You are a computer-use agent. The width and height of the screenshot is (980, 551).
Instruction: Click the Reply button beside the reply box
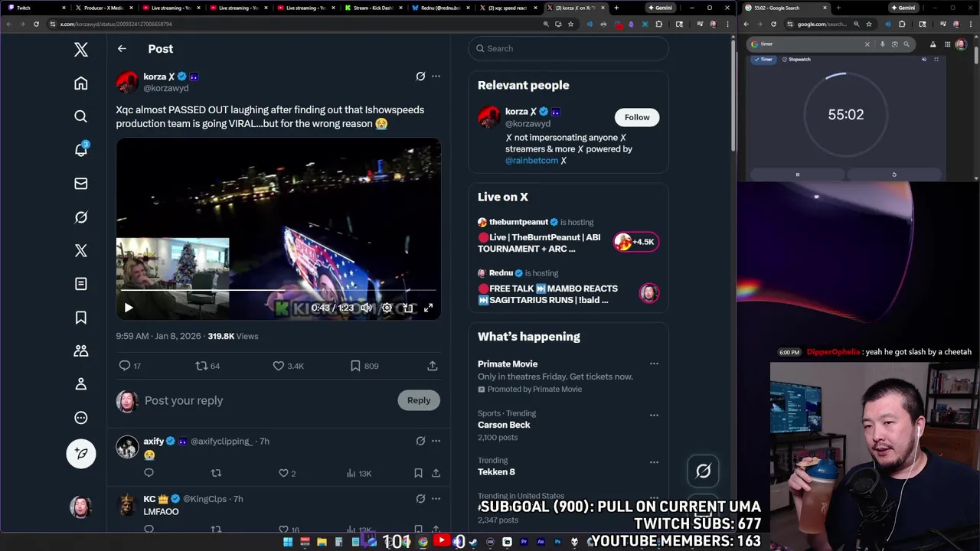pos(419,400)
